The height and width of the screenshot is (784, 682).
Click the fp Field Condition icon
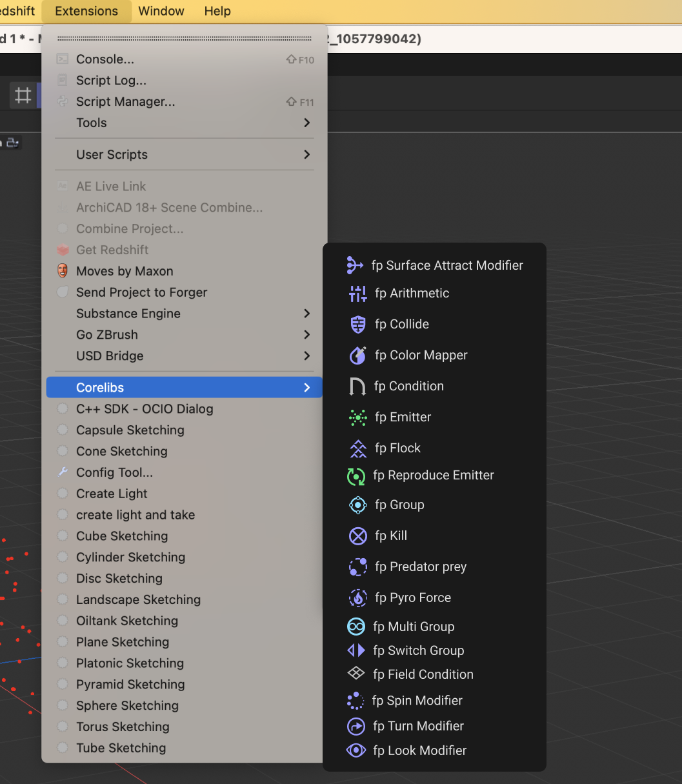[x=356, y=674]
